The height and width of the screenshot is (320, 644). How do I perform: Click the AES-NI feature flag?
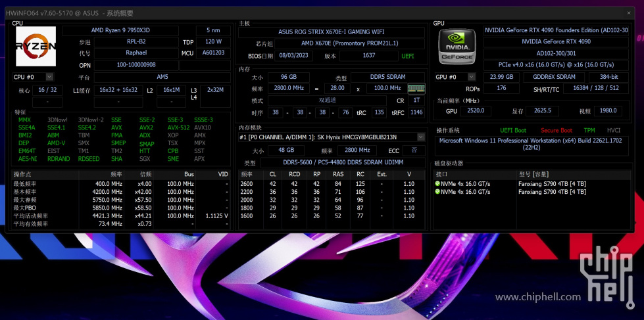click(x=28, y=159)
